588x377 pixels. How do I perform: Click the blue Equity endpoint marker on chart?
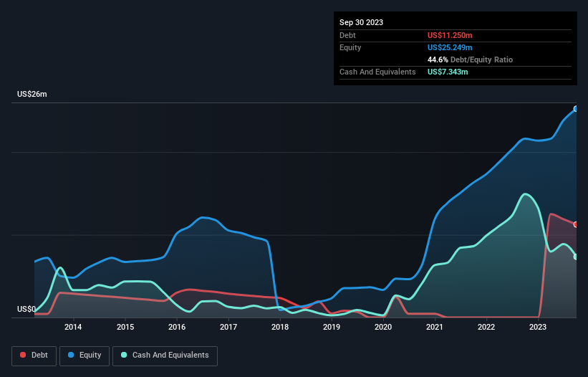576,109
